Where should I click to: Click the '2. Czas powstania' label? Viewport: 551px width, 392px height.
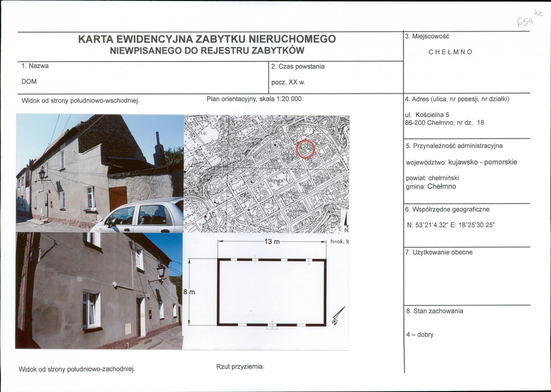pos(298,67)
